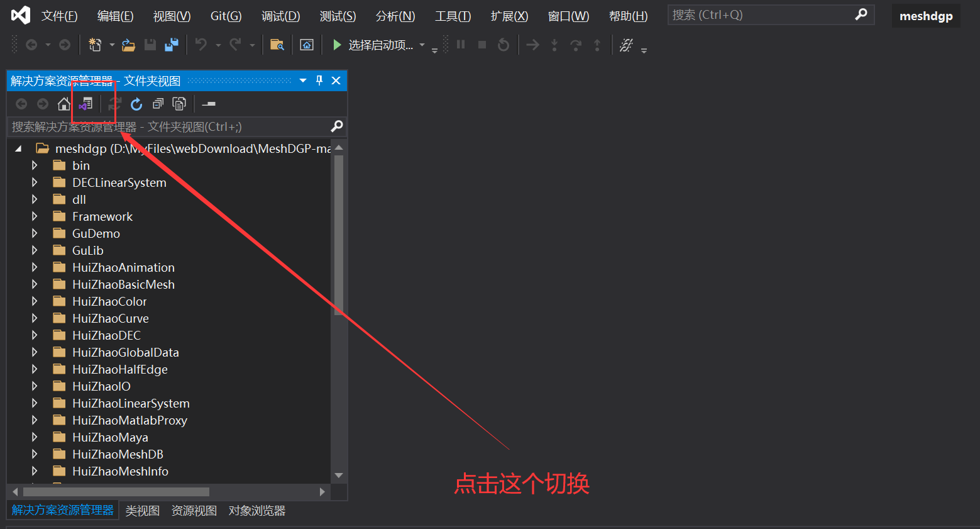Expand the bin folder
This screenshot has height=529, width=980.
(x=35, y=165)
